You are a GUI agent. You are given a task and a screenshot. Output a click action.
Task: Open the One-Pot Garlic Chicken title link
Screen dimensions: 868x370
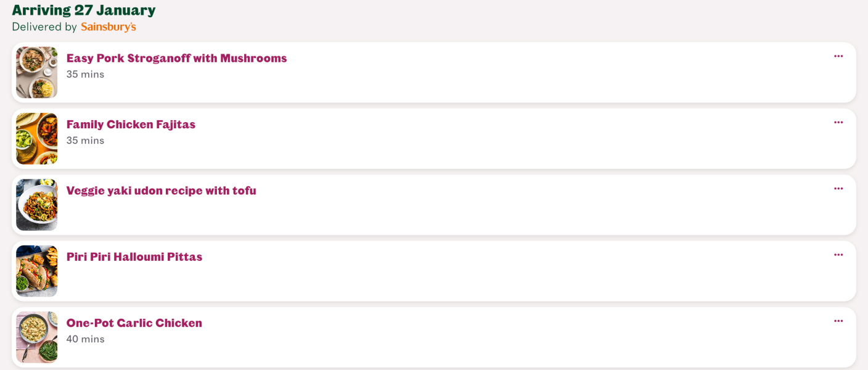pos(134,323)
